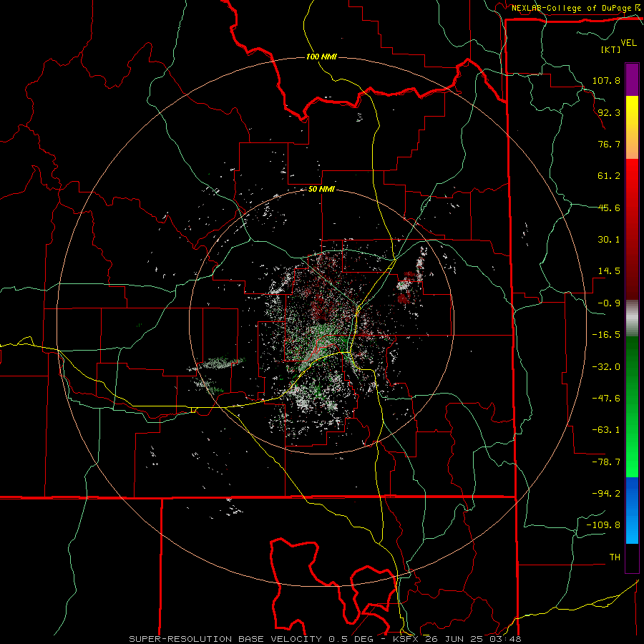The width and height of the screenshot is (644, 644).
Task: Select the 61.2 legend value
Action: tap(609, 176)
